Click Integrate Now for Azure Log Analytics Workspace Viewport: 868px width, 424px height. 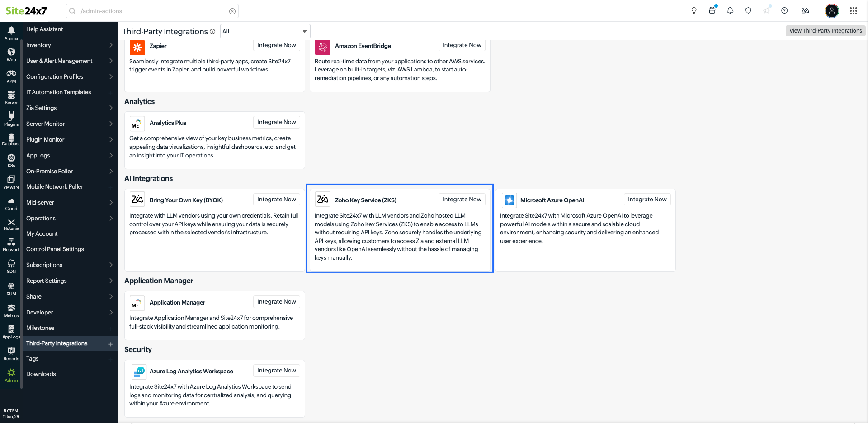[277, 371]
